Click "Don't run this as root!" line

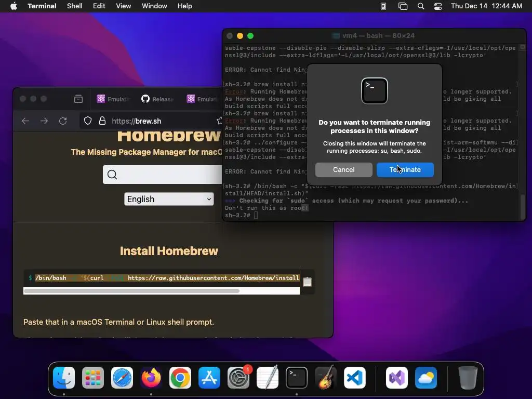click(267, 208)
